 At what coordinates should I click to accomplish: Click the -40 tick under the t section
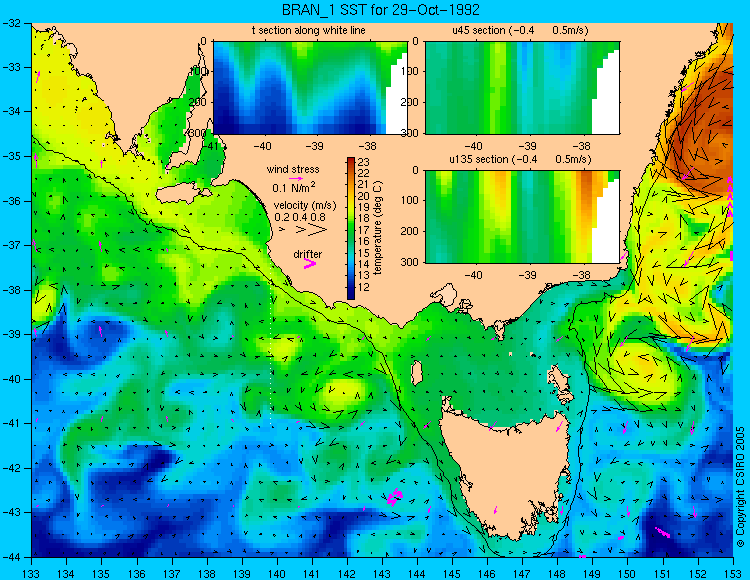pyautogui.click(x=262, y=147)
